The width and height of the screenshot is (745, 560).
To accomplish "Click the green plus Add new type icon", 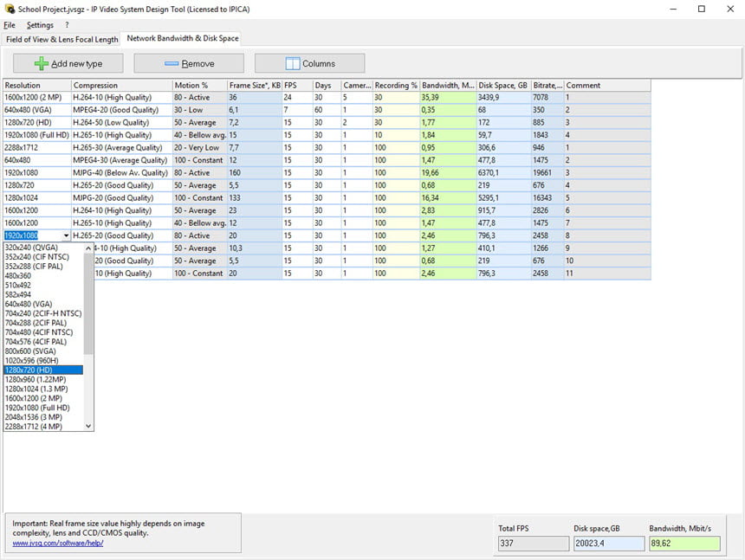I will (42, 63).
